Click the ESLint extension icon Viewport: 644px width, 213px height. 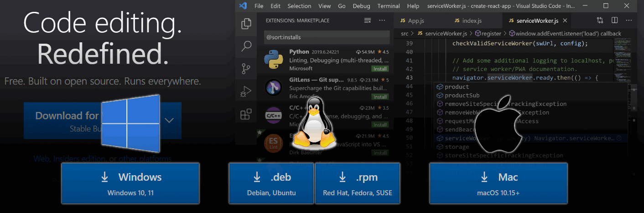coord(273,143)
